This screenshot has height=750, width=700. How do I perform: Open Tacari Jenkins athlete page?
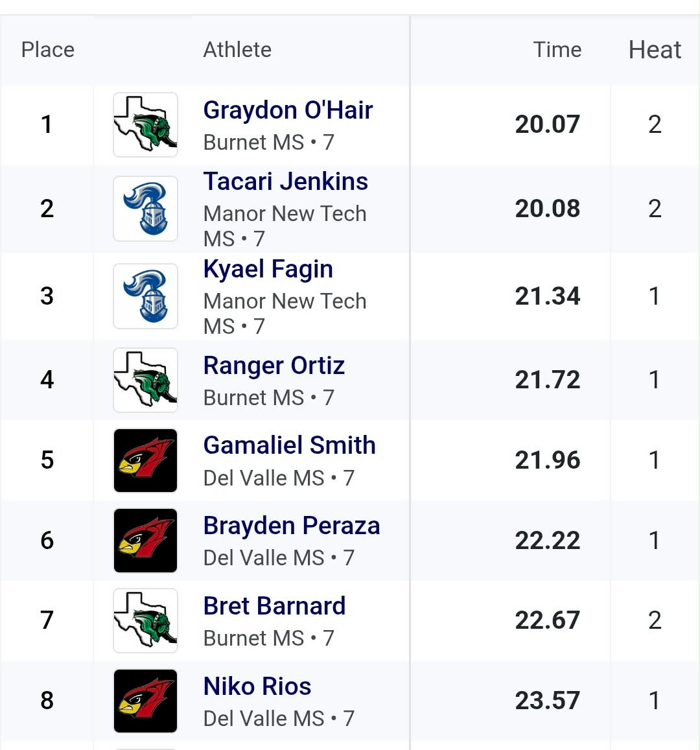click(x=285, y=182)
